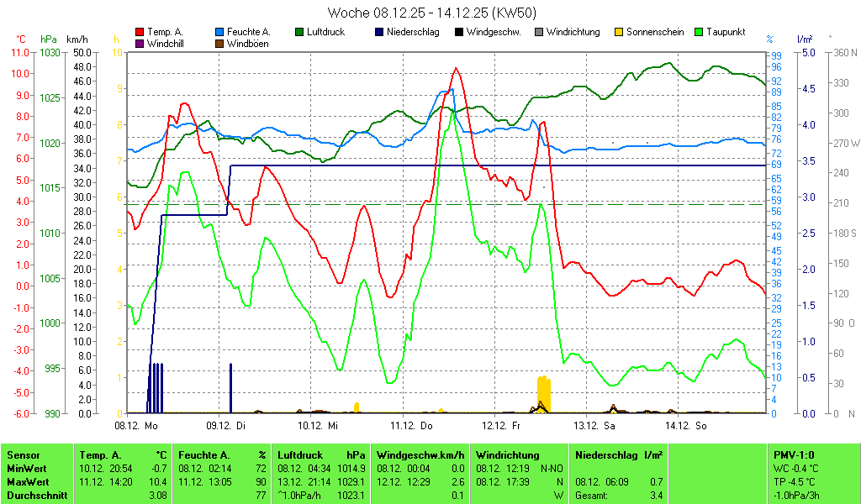Click the purple Windchill legend swatch
861x504 pixels.
click(139, 43)
